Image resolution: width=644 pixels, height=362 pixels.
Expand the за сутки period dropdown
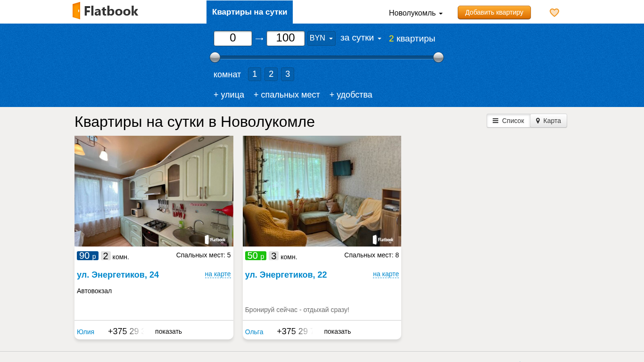(x=361, y=38)
